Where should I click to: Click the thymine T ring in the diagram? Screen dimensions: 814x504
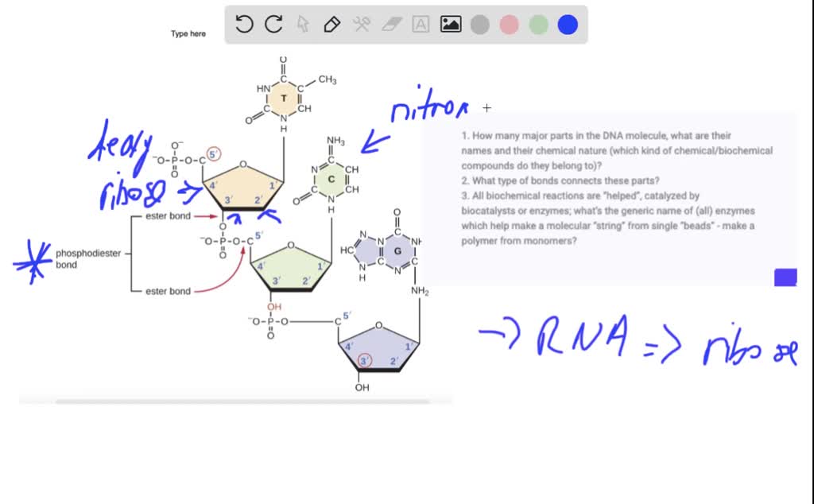coord(283,97)
